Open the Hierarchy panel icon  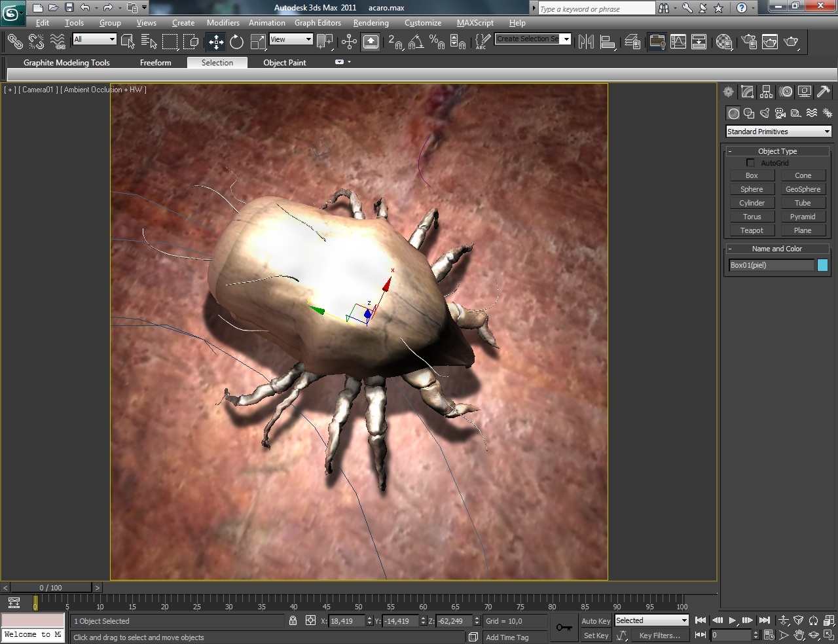click(x=765, y=92)
